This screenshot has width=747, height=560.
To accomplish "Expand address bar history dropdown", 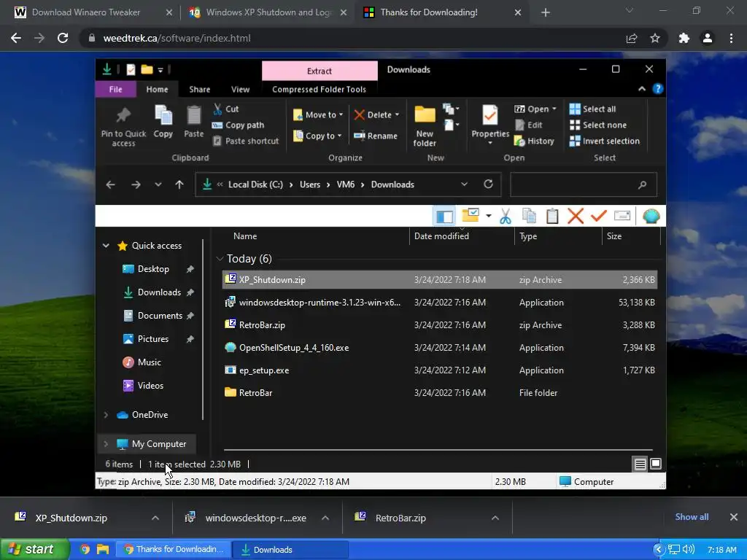I will 464,184.
